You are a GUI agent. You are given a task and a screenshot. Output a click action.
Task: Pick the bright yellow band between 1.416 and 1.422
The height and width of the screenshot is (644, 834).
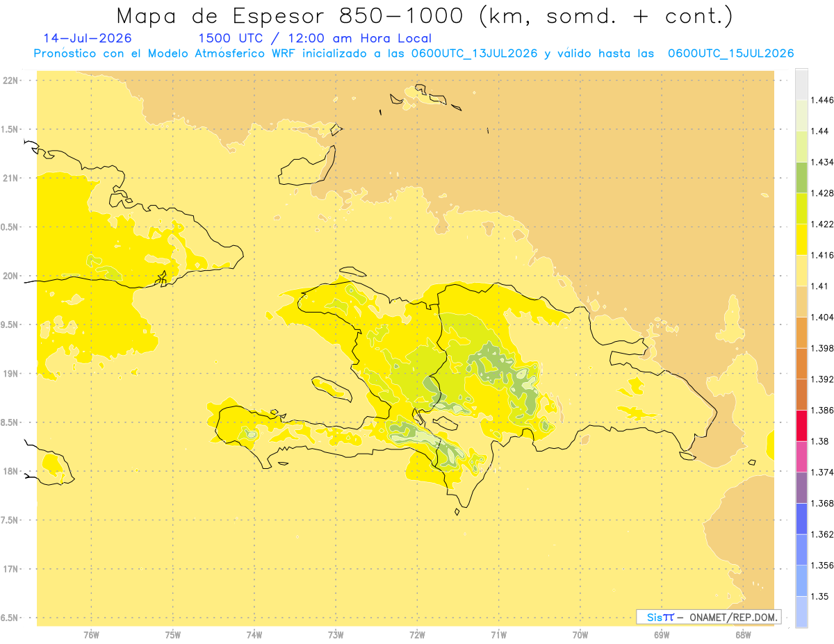coord(801,240)
